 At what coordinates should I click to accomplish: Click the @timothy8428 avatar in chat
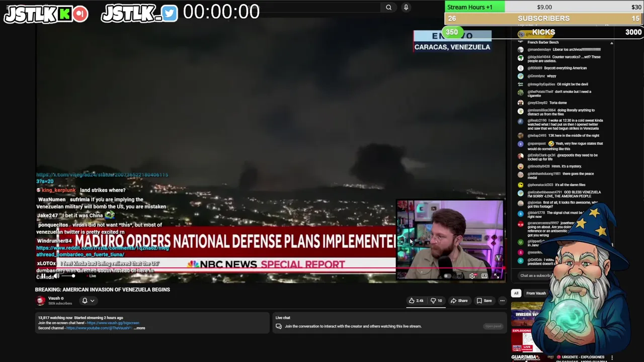tap(521, 166)
